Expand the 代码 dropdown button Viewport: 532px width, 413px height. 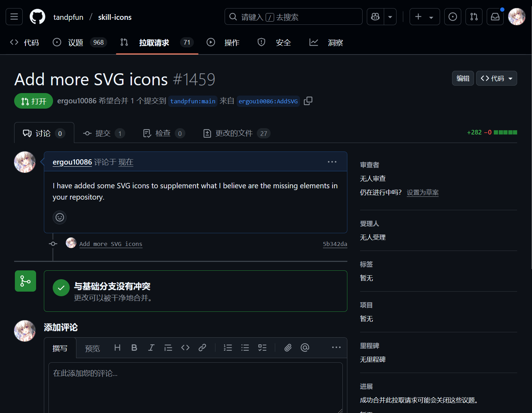point(496,78)
